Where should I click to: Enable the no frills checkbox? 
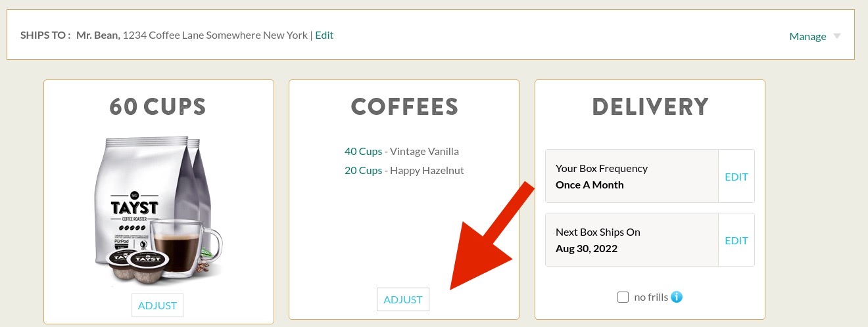[x=623, y=297]
